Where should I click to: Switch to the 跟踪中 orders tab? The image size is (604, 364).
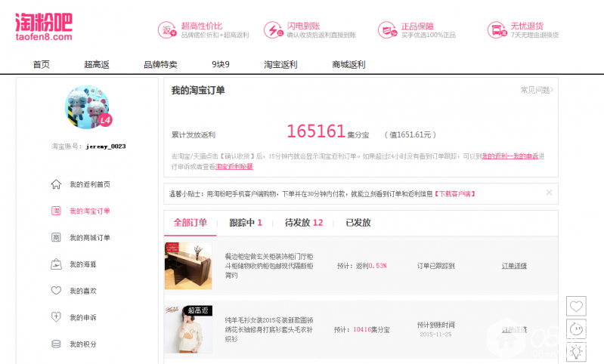pyautogui.click(x=246, y=223)
